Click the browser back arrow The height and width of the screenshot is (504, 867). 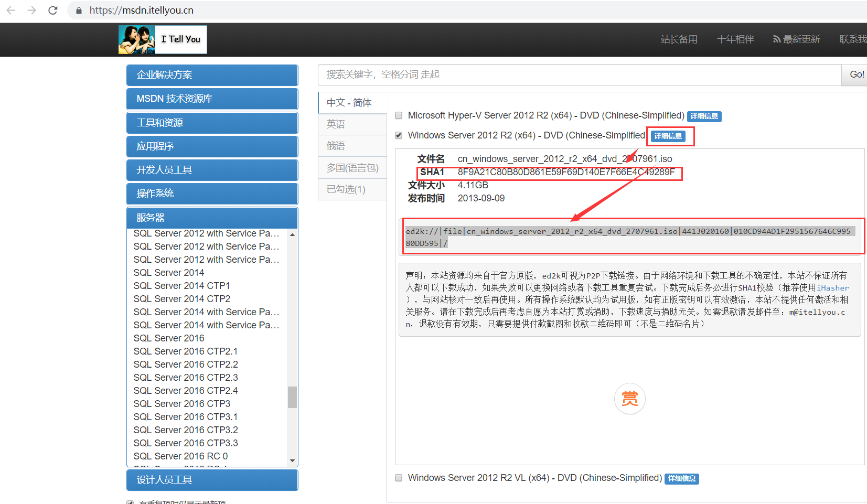[10, 10]
